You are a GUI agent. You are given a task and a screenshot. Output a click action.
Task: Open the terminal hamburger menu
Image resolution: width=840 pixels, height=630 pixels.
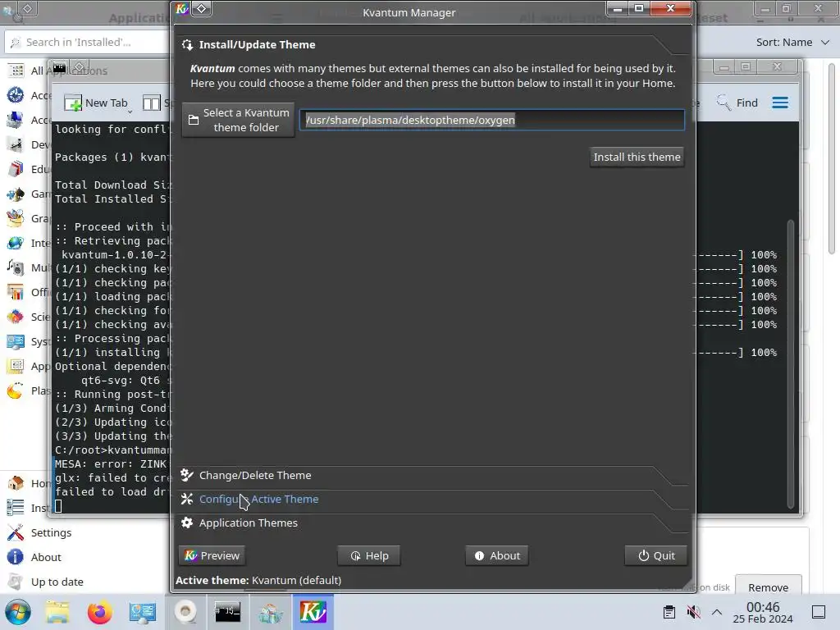tap(780, 103)
